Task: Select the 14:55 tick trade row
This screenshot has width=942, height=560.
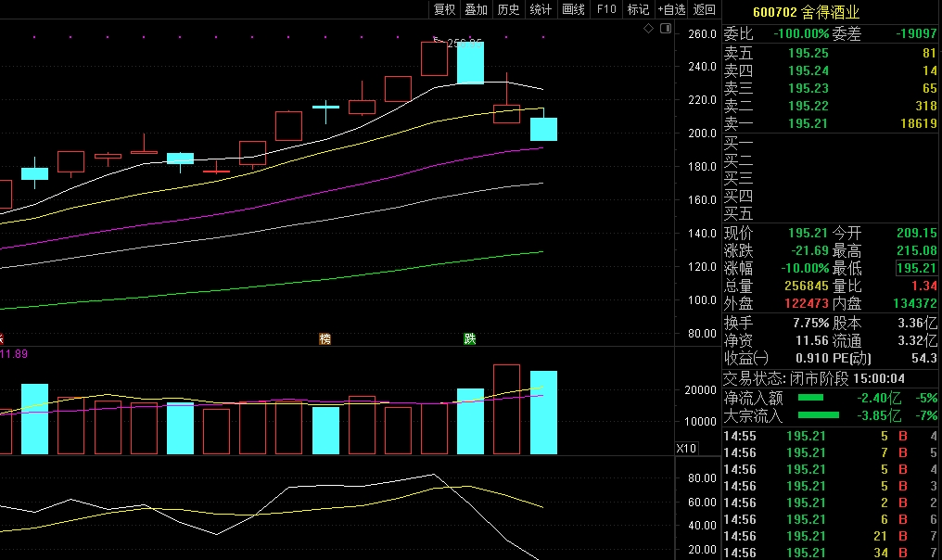Action: tap(830, 436)
